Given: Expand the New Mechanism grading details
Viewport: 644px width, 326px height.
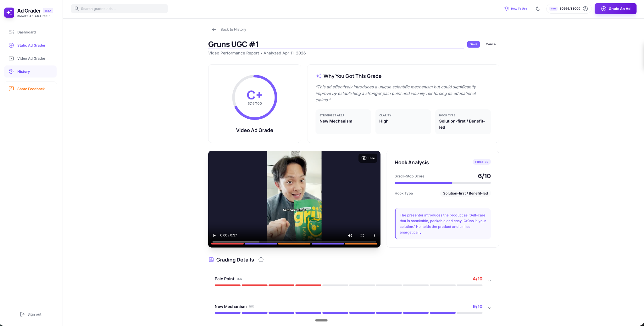Looking at the screenshot, I should coord(489,307).
